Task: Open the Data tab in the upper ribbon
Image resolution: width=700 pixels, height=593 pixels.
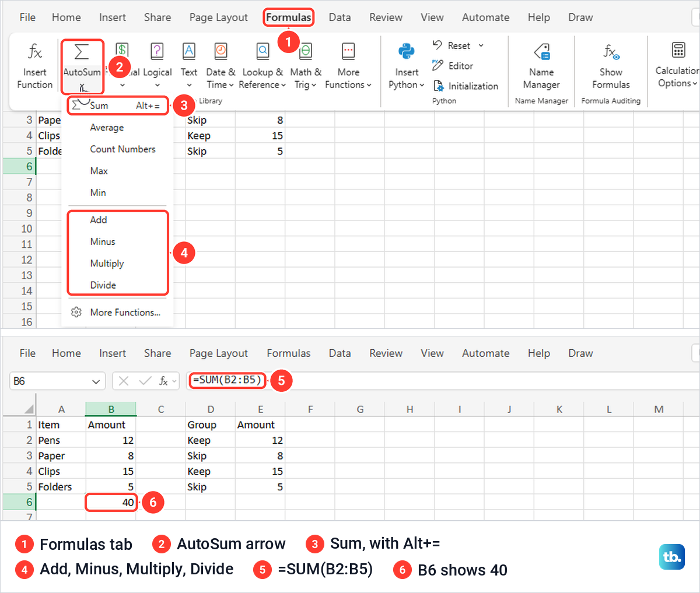Action: (x=339, y=17)
